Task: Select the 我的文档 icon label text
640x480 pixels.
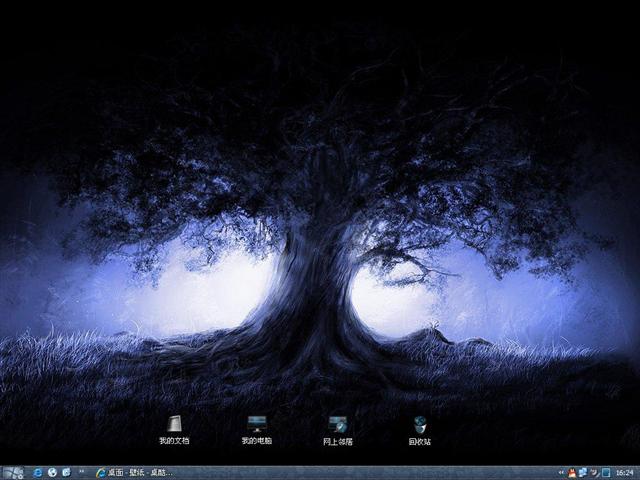Action: click(174, 441)
